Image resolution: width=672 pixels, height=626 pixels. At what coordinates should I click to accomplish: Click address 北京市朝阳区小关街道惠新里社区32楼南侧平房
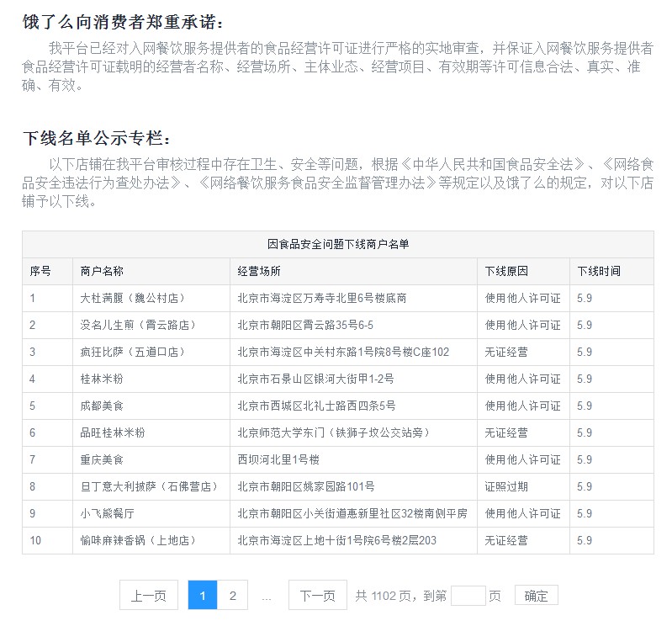click(x=352, y=513)
